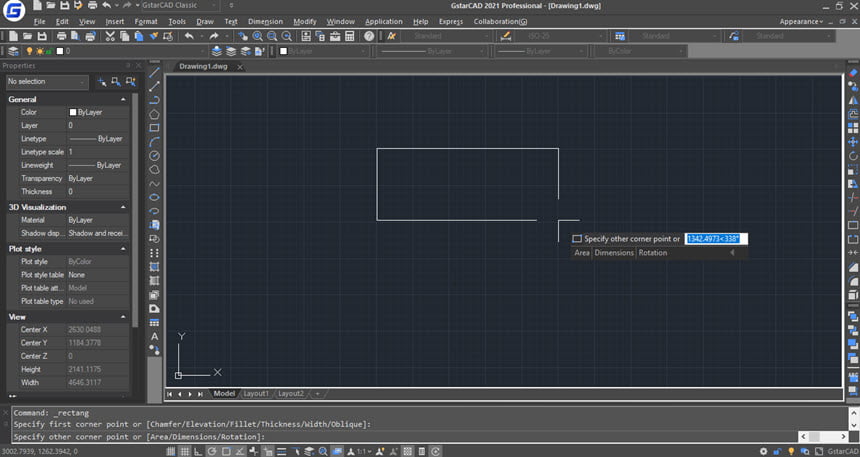Click the Help question mark icon

pos(369,36)
